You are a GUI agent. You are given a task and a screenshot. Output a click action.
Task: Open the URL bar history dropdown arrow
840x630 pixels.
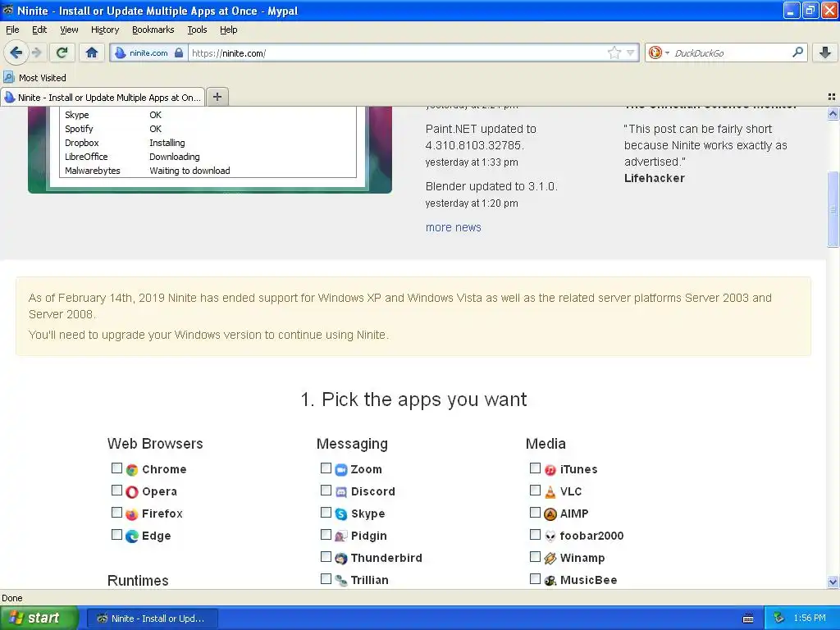pos(631,52)
